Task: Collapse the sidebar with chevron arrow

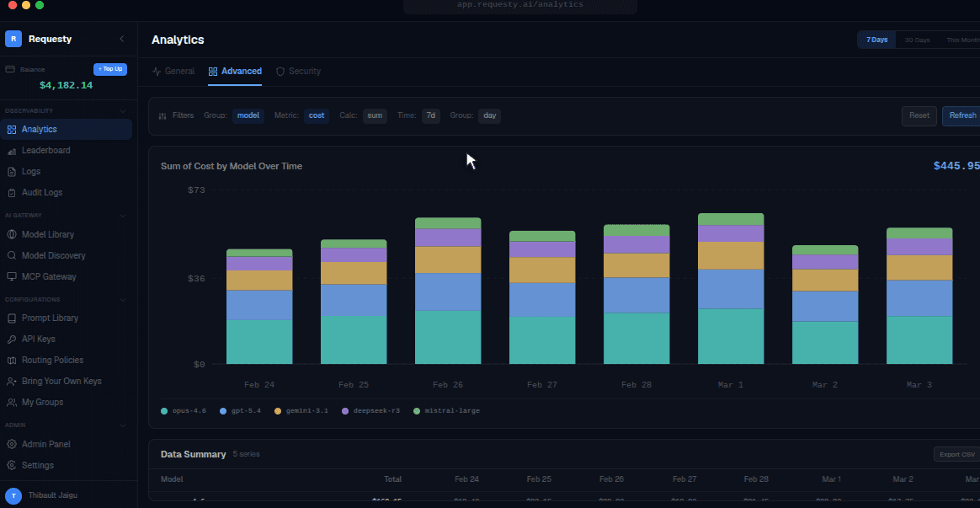Action: coord(122,39)
